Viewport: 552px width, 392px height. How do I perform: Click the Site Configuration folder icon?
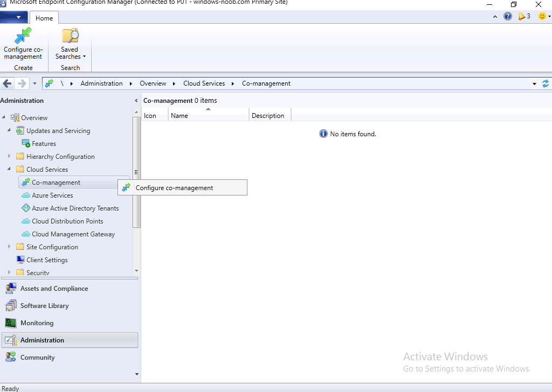pos(20,247)
